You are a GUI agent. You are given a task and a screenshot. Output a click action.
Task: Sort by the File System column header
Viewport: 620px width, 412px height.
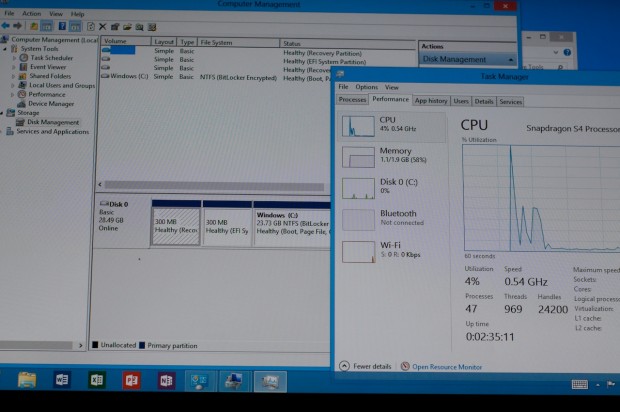[239, 43]
